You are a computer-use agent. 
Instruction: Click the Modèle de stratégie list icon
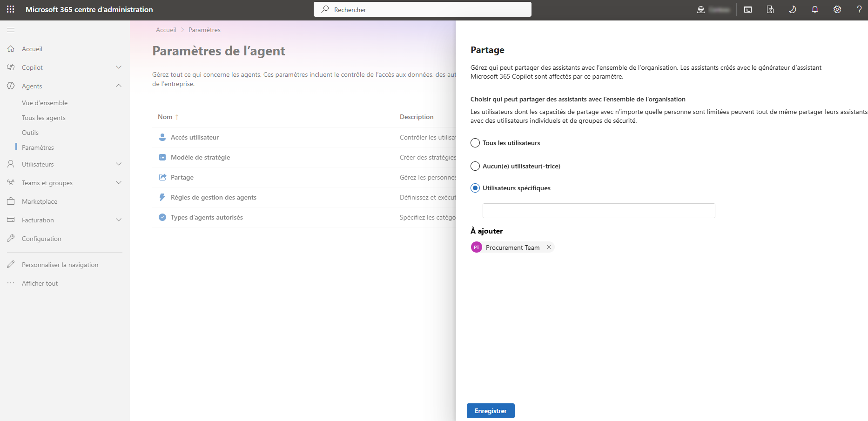click(162, 157)
